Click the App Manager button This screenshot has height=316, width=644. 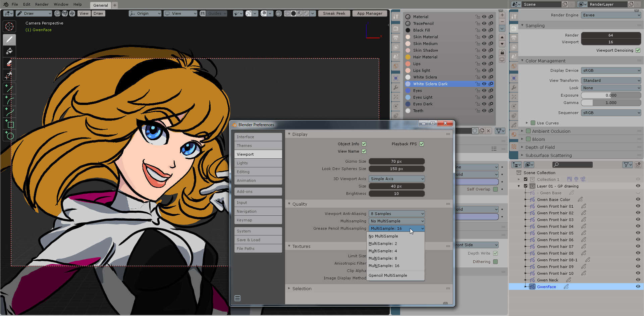(370, 13)
